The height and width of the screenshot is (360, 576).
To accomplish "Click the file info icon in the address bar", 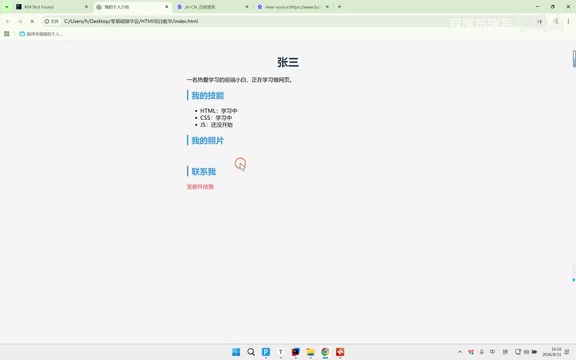I will point(51,21).
